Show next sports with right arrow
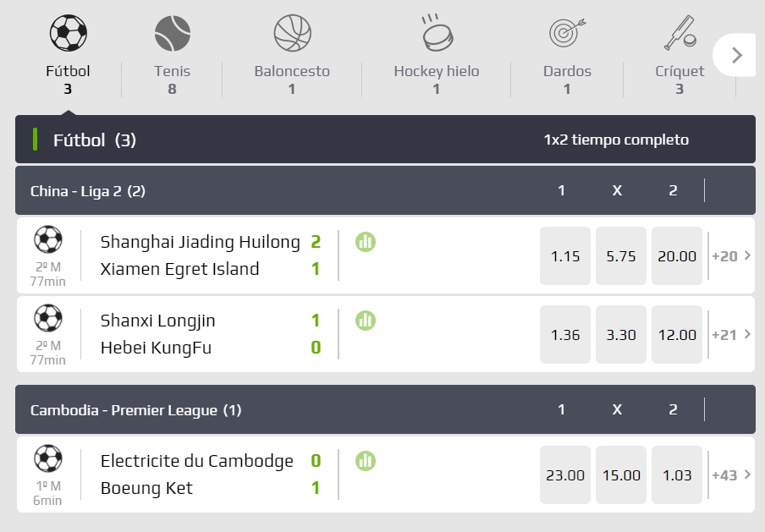765x532 pixels. coord(736,55)
